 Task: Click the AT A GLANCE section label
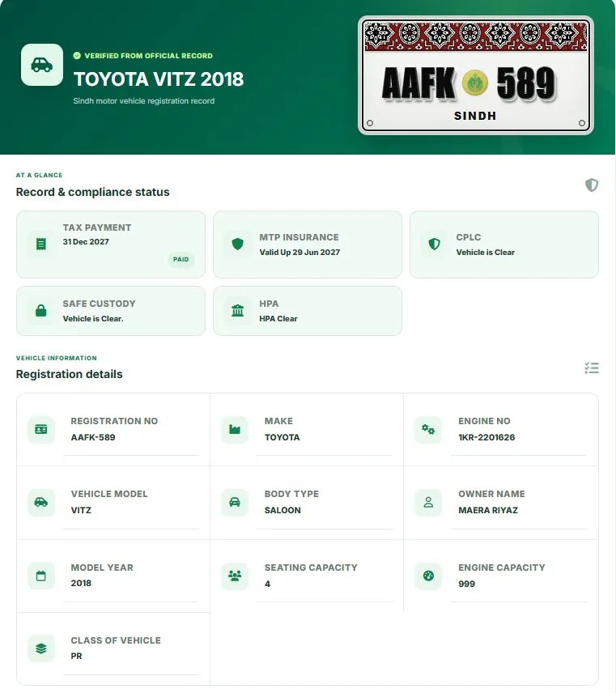point(39,175)
